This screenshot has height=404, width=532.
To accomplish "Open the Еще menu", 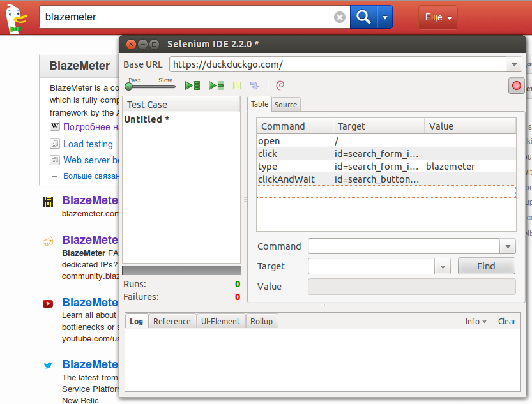I will [x=438, y=17].
